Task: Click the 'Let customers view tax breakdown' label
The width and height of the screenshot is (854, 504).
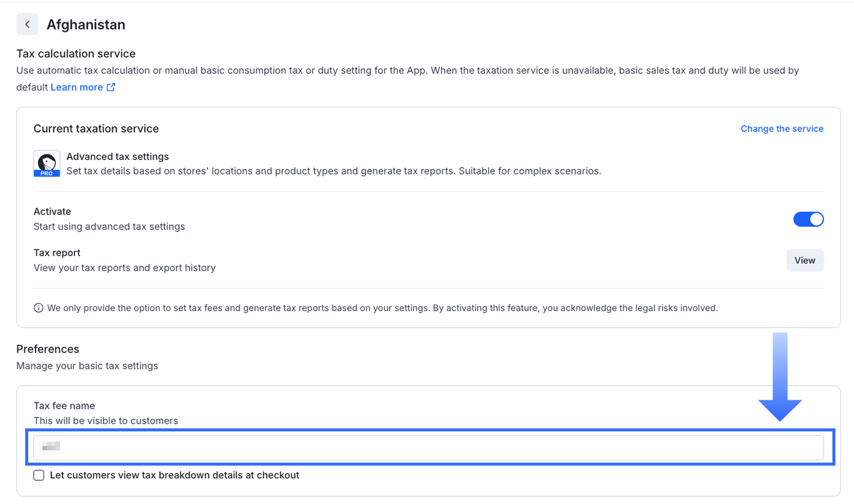Action: 174,475
